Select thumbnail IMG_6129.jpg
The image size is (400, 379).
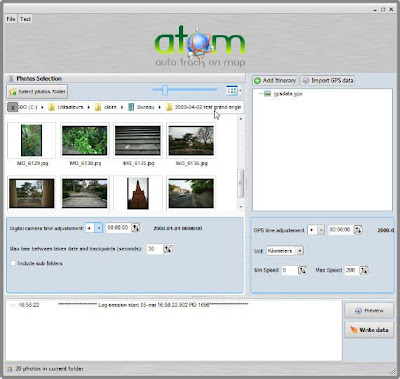(x=32, y=140)
